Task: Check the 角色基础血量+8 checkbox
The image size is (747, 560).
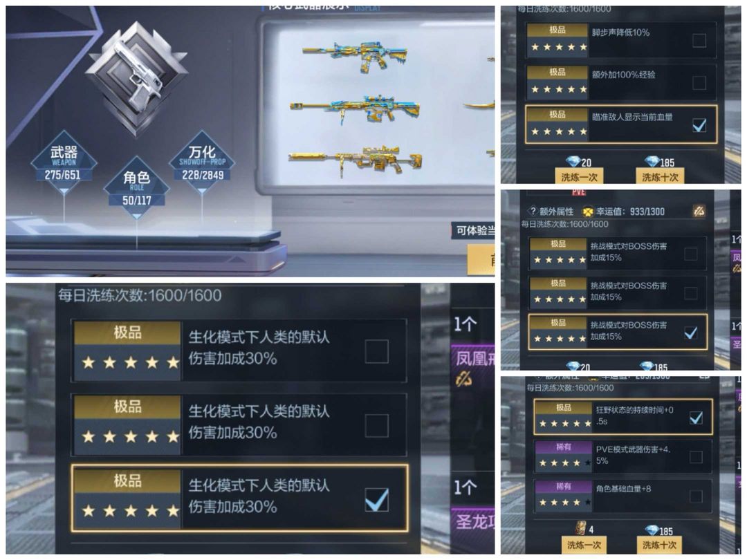Action: tap(696, 496)
